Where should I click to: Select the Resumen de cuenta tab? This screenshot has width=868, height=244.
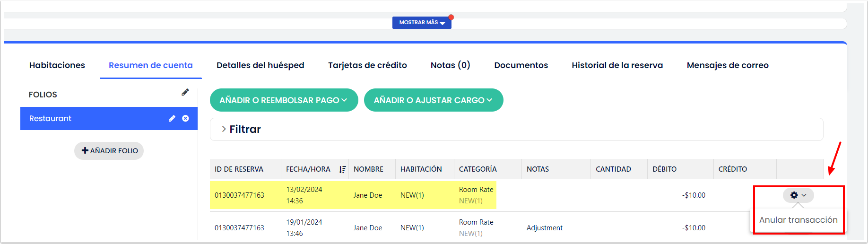click(151, 65)
